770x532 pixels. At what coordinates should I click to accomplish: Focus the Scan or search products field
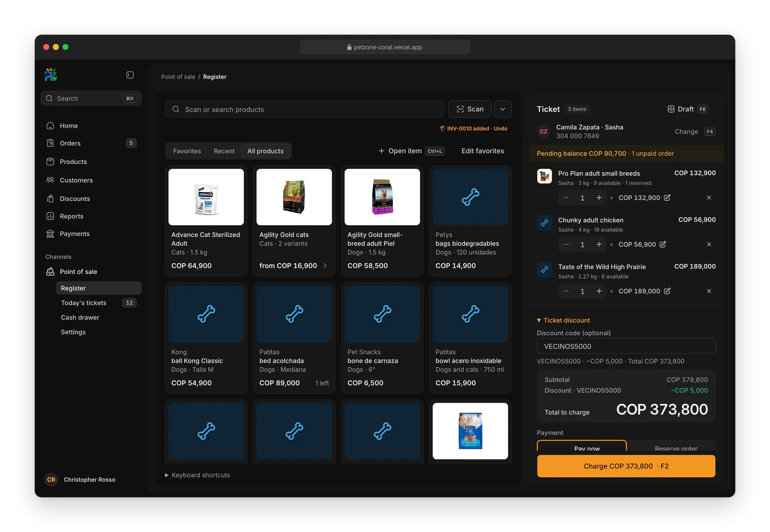point(305,109)
